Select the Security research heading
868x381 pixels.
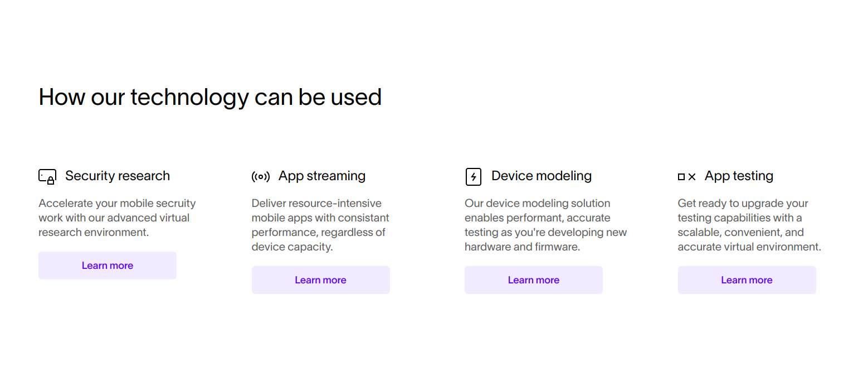117,176
